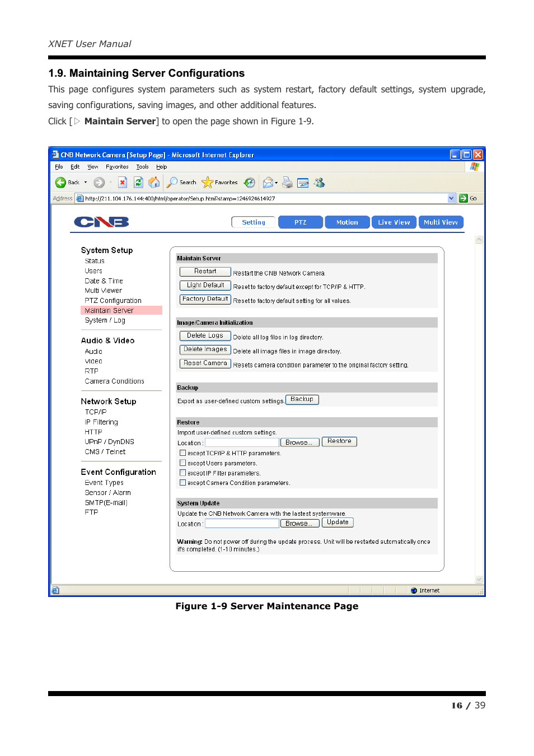The image size is (534, 756).
Task: Check 'except Users parameters' box
Action: click(182, 463)
